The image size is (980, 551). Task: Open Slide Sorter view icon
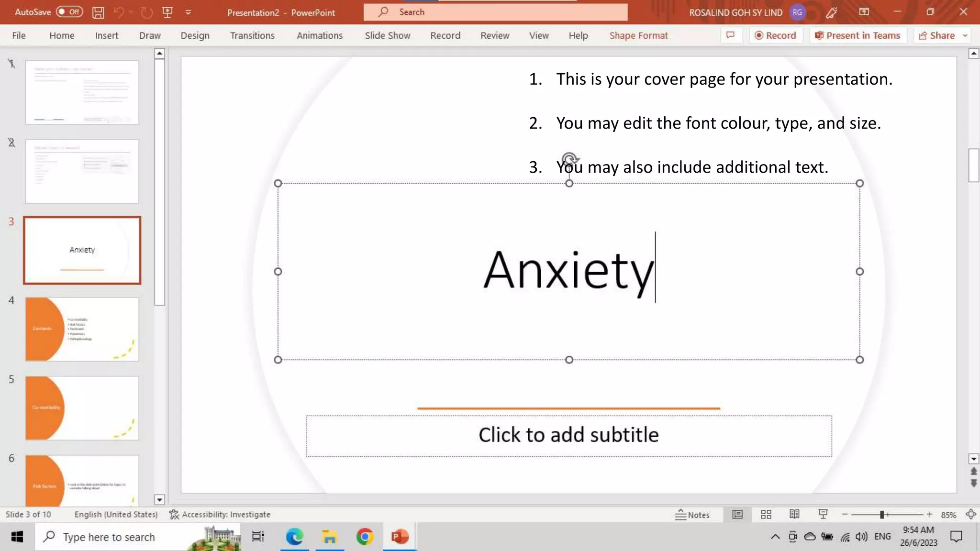pos(766,515)
